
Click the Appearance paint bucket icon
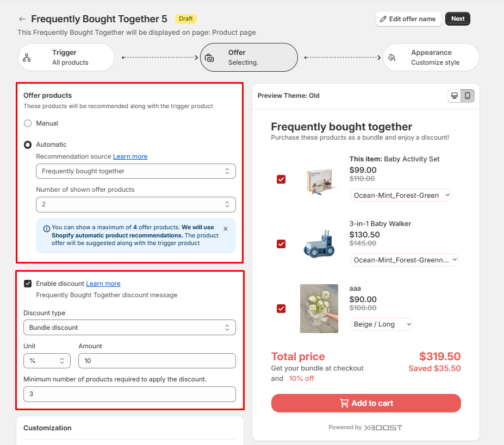[392, 58]
